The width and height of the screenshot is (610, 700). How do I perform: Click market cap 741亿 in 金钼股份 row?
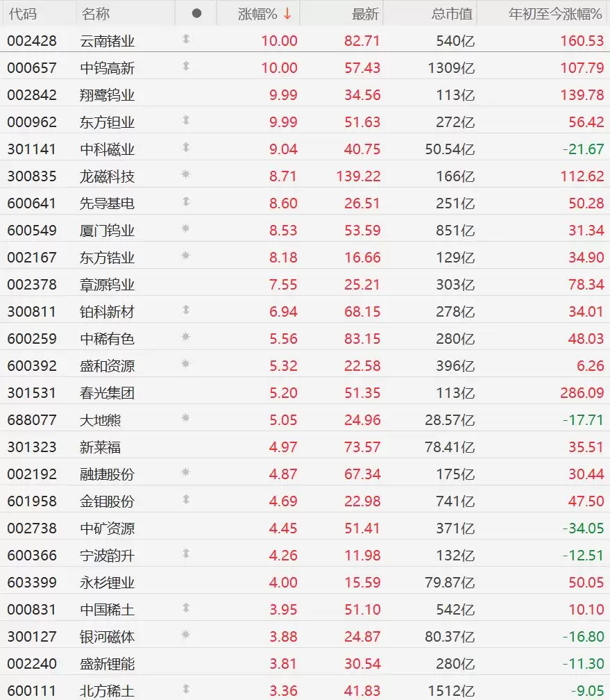[x=456, y=501]
